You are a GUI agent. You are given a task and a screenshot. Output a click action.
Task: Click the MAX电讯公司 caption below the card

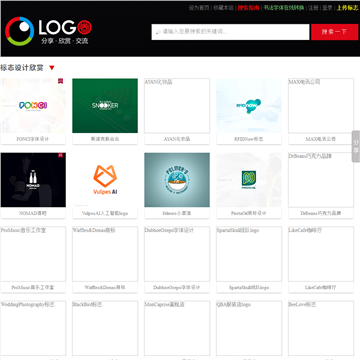click(x=321, y=139)
